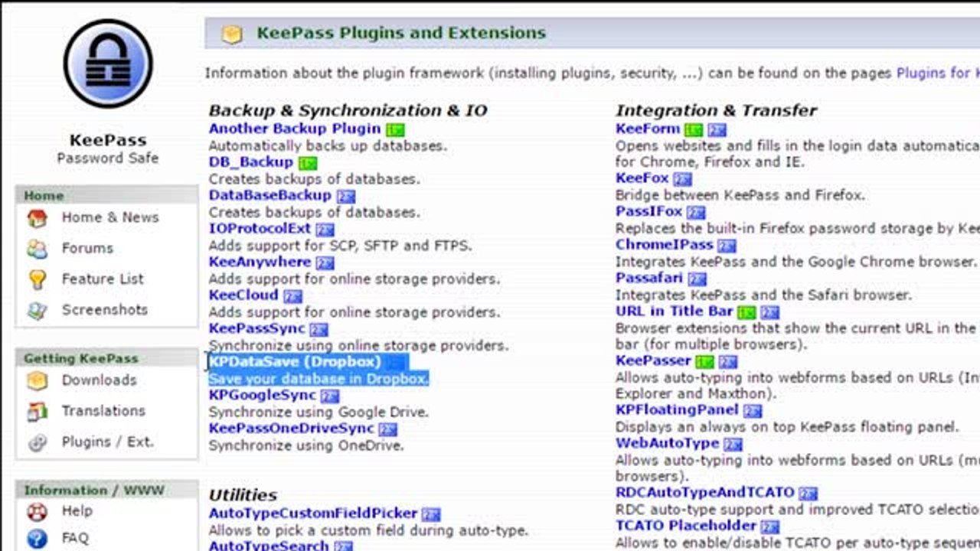Image resolution: width=980 pixels, height=551 pixels.
Task: Click the blue 2.x badge beside DataBaseBackup
Action: [x=346, y=197]
